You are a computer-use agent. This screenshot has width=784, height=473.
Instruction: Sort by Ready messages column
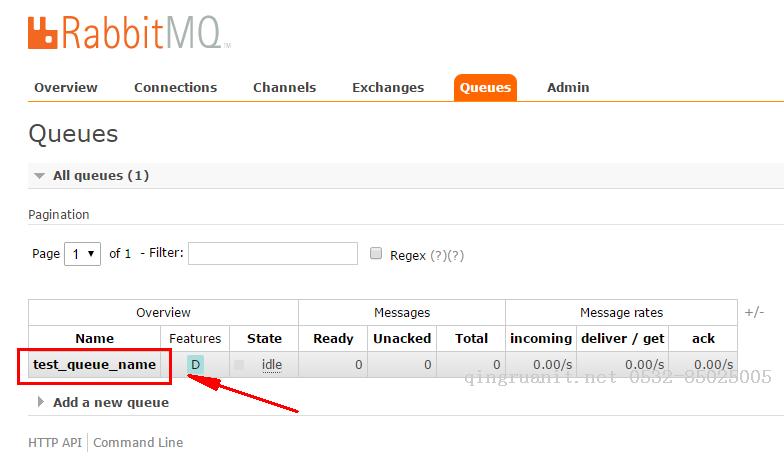coord(333,338)
